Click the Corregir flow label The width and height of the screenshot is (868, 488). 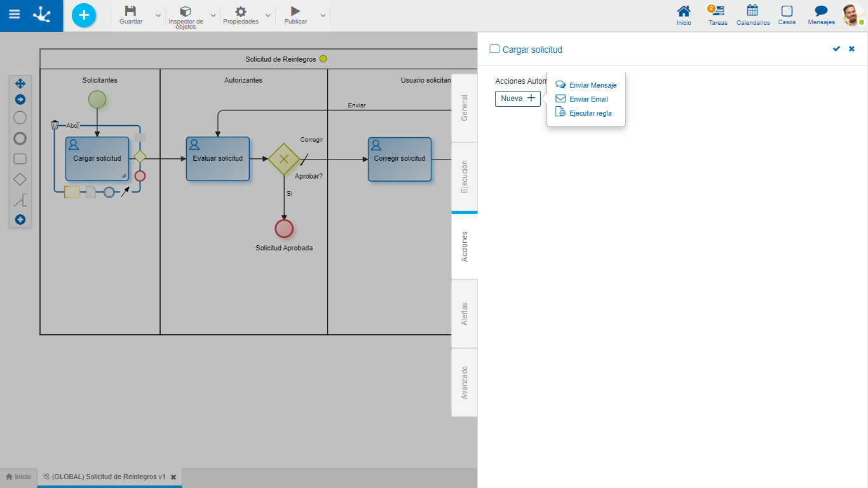click(x=312, y=139)
